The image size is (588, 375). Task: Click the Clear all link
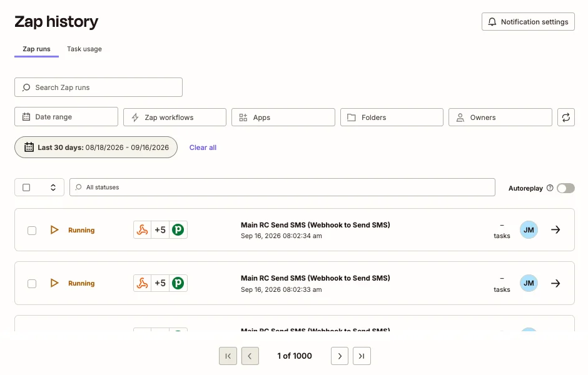coord(203,147)
